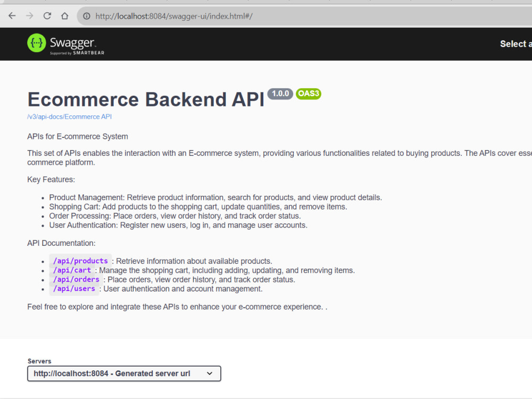
Task: Click the /api/cart code label
Action: (x=72, y=270)
